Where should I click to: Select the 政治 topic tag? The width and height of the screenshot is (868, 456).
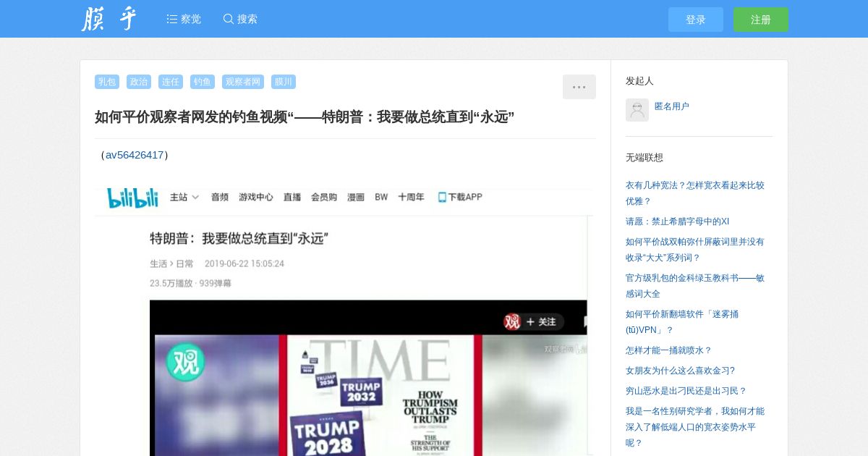pyautogui.click(x=139, y=82)
